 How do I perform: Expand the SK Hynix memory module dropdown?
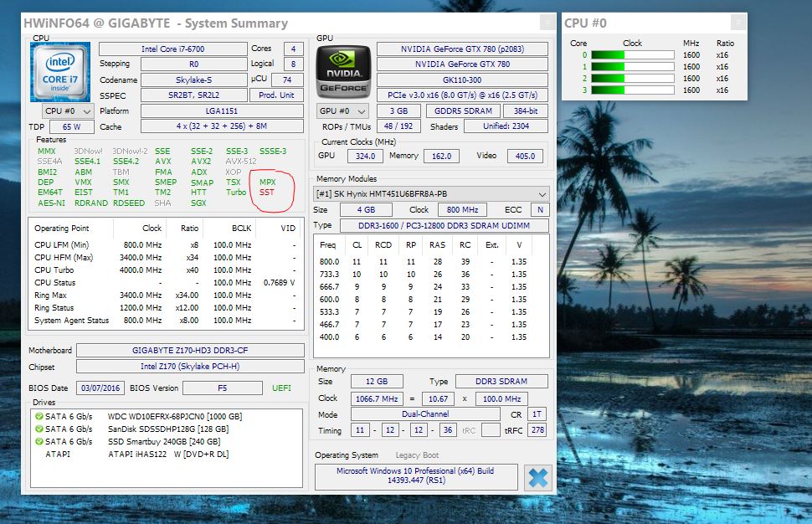click(x=431, y=194)
